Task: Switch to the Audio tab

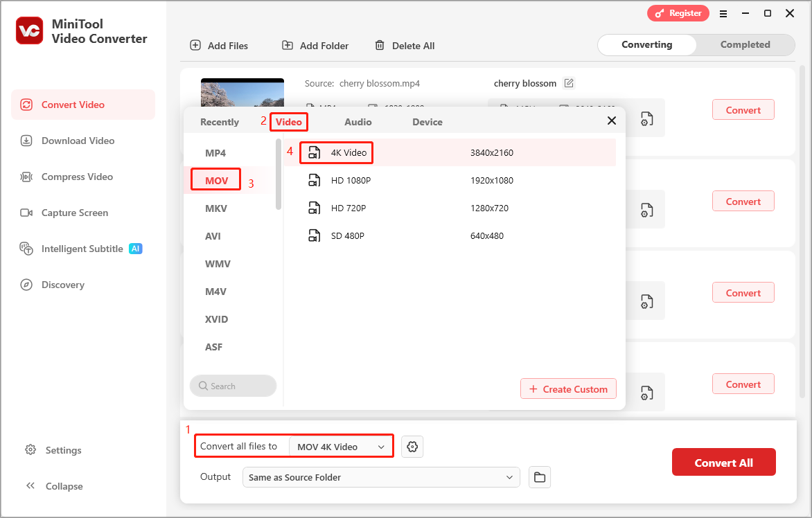Action: click(358, 121)
